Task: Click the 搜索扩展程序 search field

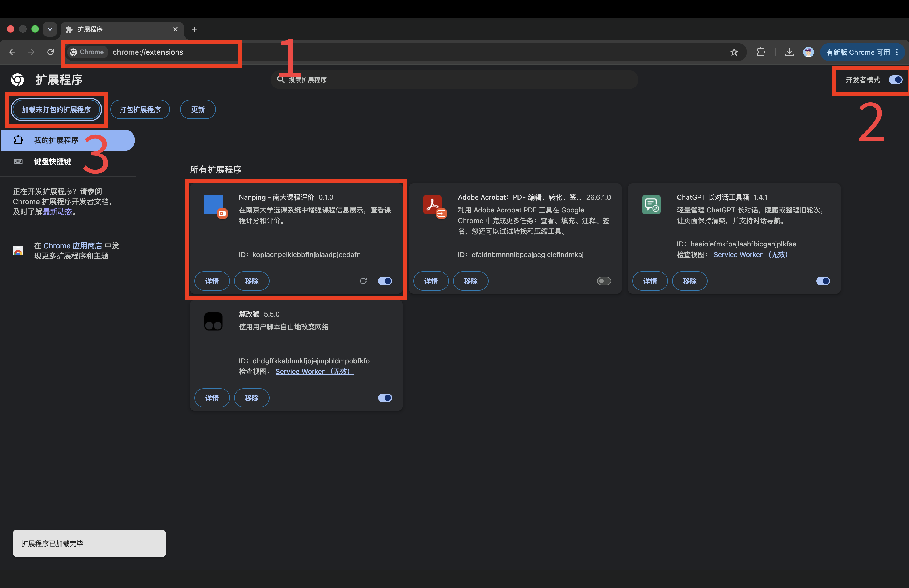Action: [x=454, y=79]
